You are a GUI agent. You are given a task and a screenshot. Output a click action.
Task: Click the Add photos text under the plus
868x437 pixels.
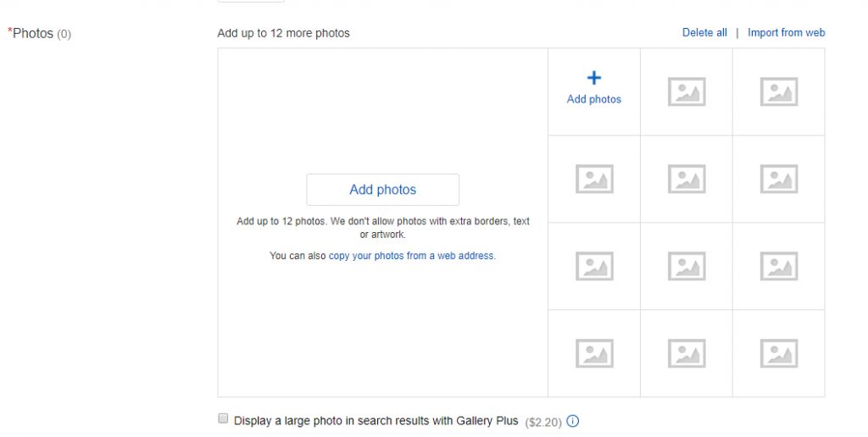[x=594, y=100]
